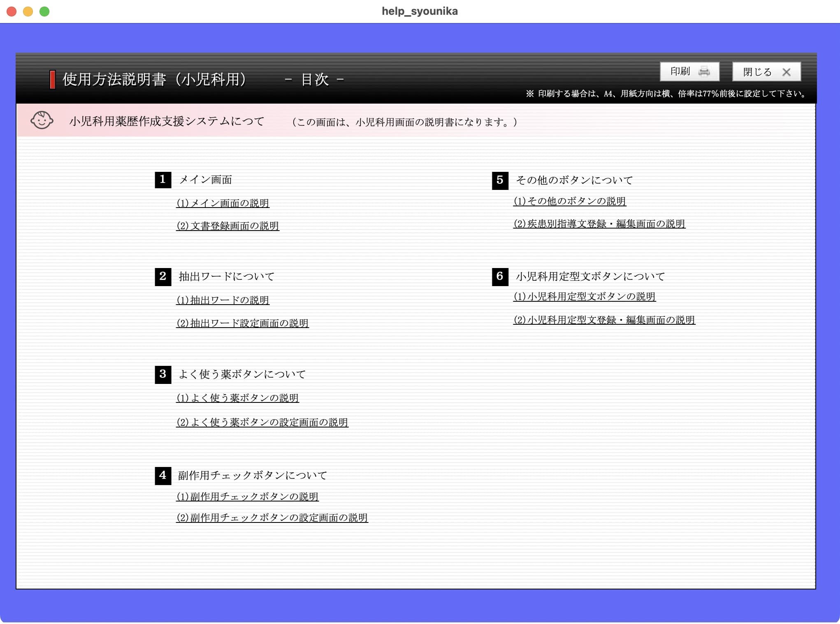The image size is (840, 624).
Task: Click the number 6 icon beside 小児科用定型文ボタンについて
Action: click(500, 276)
